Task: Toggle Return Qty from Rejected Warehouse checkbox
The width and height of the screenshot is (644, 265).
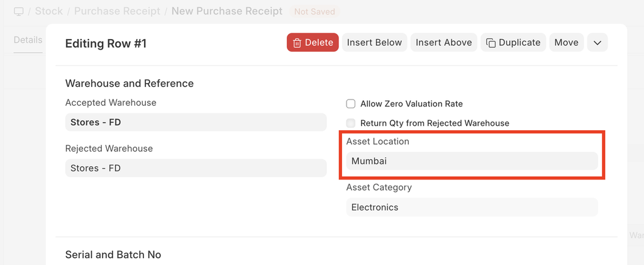Action: [351, 123]
